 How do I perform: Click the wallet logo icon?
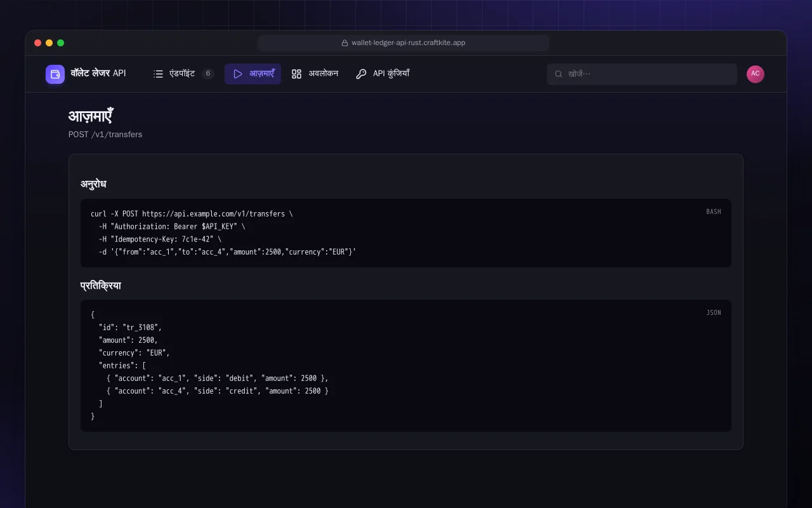pyautogui.click(x=55, y=74)
